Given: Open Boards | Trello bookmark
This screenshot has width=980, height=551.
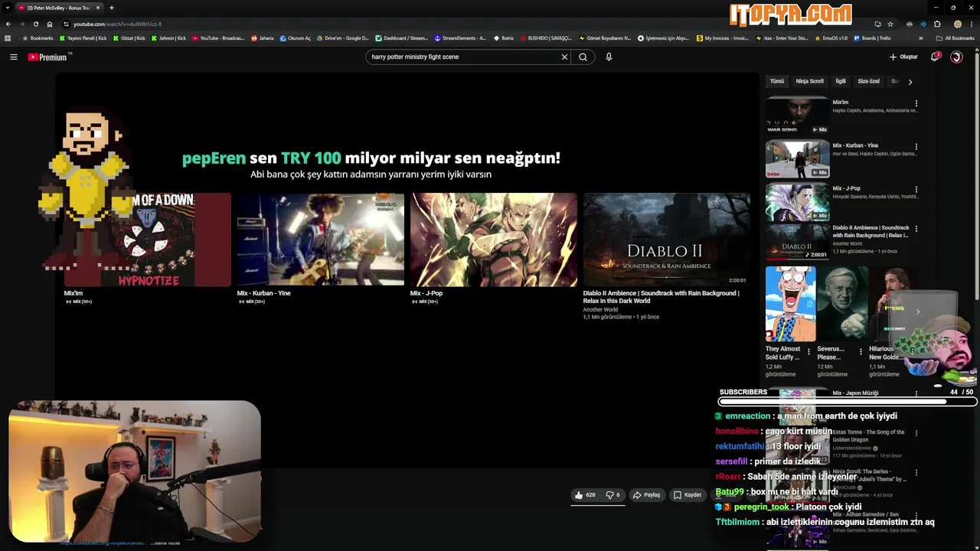Looking at the screenshot, I should click(872, 37).
